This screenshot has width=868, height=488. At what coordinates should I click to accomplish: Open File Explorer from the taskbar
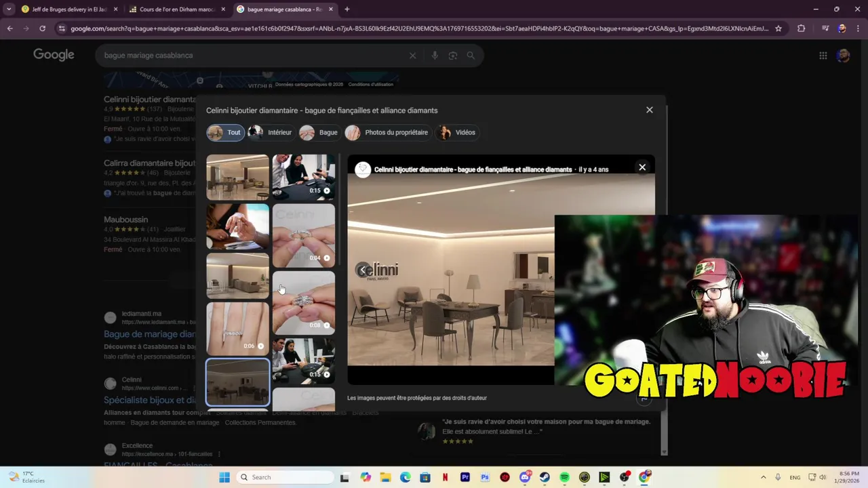(385, 477)
